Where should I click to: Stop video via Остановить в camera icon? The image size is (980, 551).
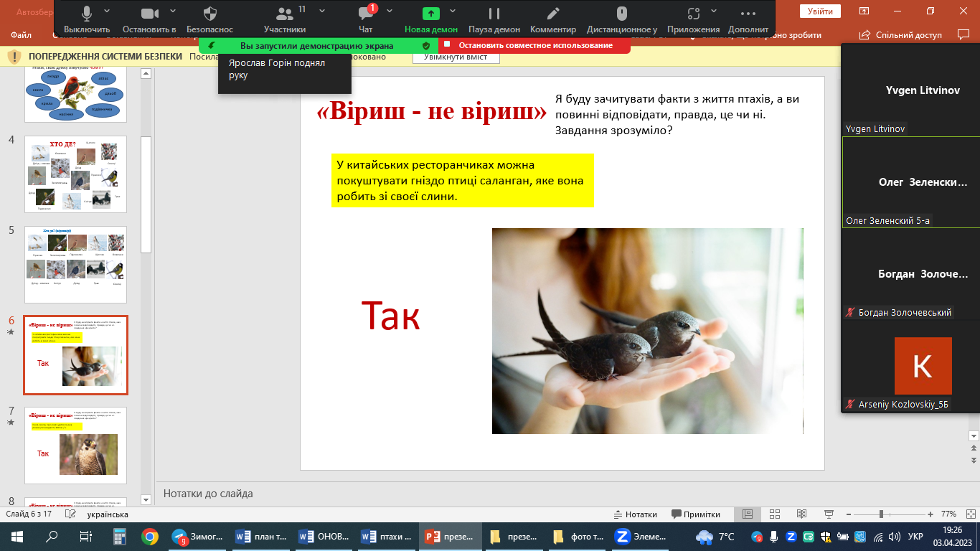[x=149, y=19]
